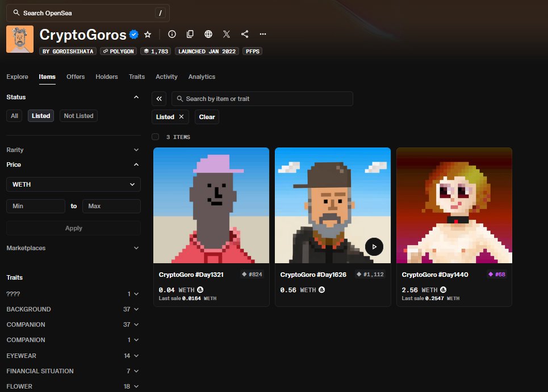Play the CryptoGoro #Day1626 animation
The image size is (548, 392).
pyautogui.click(x=374, y=246)
